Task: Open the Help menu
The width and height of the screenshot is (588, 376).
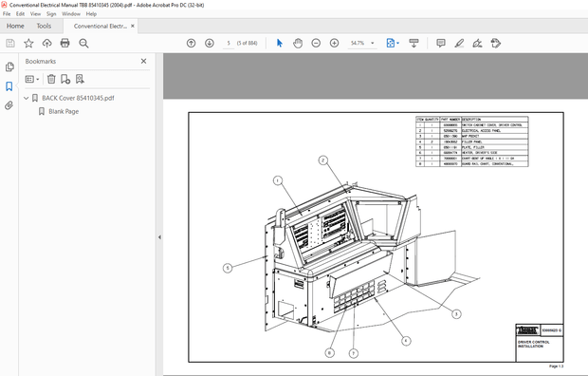Action: click(91, 14)
